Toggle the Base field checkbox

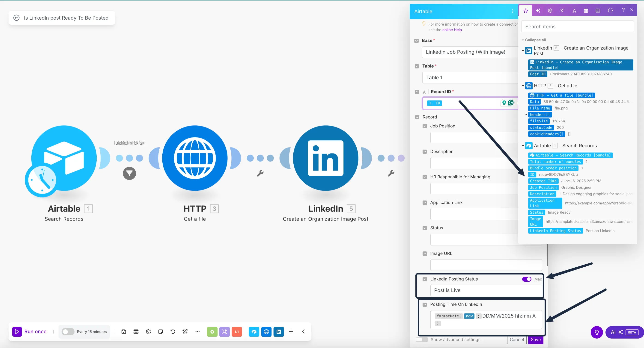coord(416,41)
